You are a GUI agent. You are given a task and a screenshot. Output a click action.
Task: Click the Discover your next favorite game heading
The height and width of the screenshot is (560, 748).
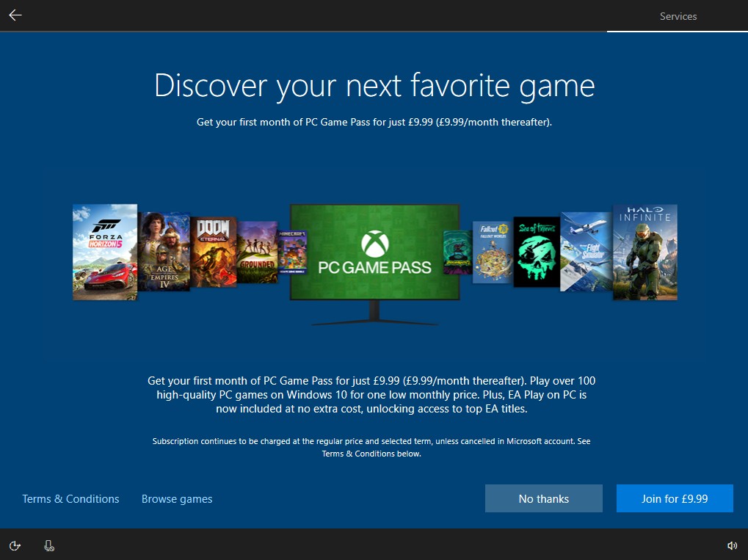374,87
